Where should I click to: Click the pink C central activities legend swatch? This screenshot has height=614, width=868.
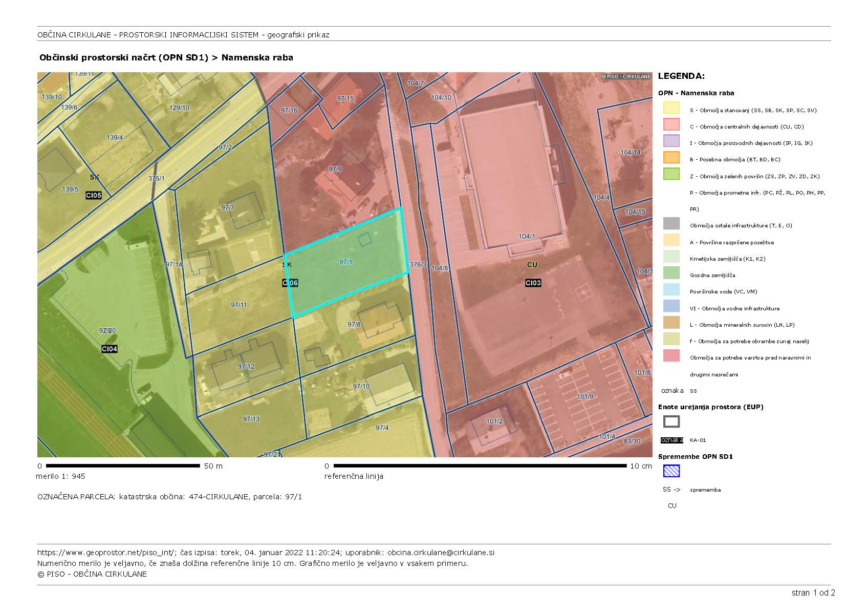point(671,124)
